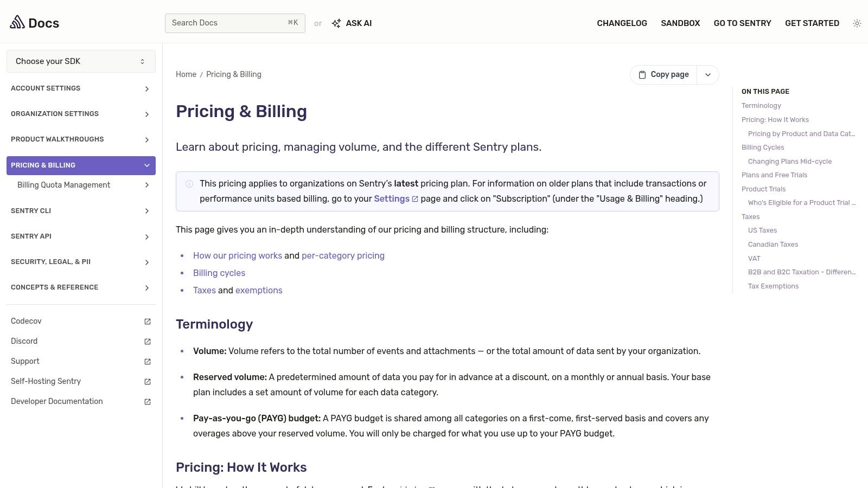This screenshot has height=488, width=868.
Task: Click the Copy page button
Action: (x=663, y=75)
